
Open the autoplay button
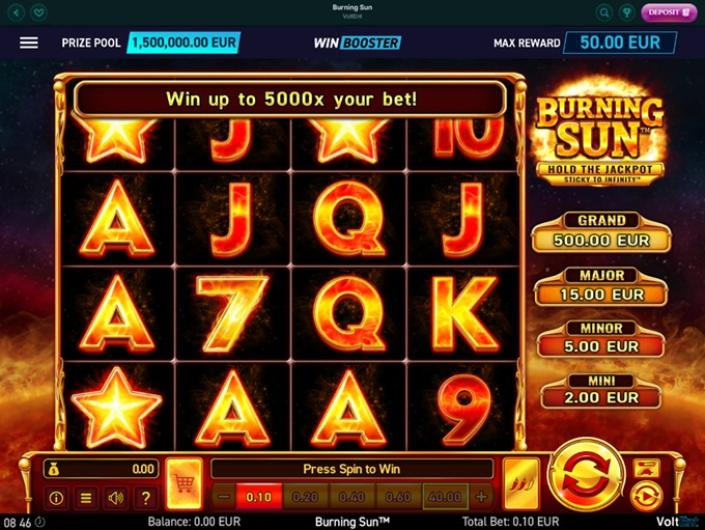[647, 497]
